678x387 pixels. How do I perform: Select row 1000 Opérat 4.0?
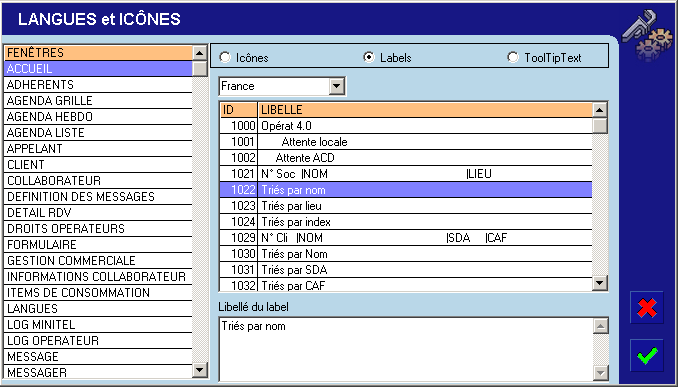pos(406,126)
